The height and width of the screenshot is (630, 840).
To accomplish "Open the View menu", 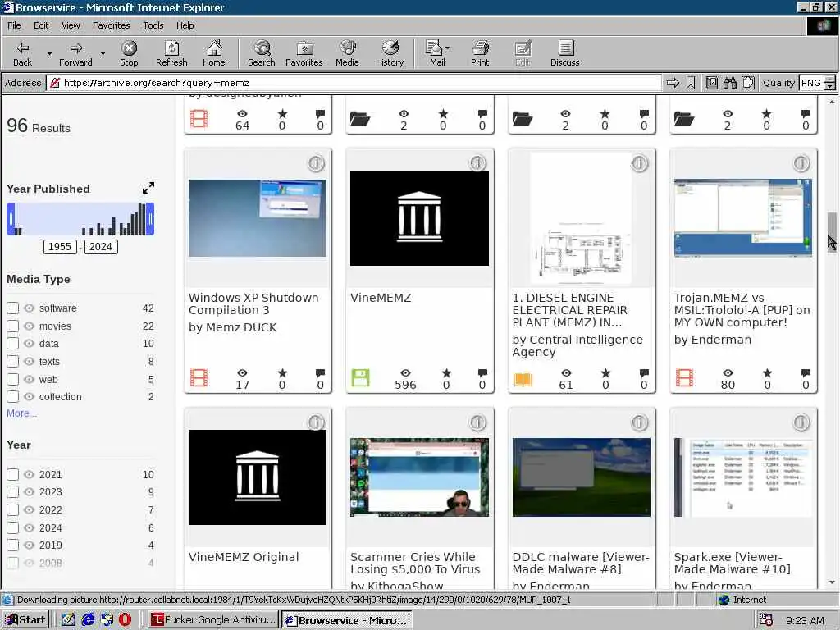I will click(71, 25).
